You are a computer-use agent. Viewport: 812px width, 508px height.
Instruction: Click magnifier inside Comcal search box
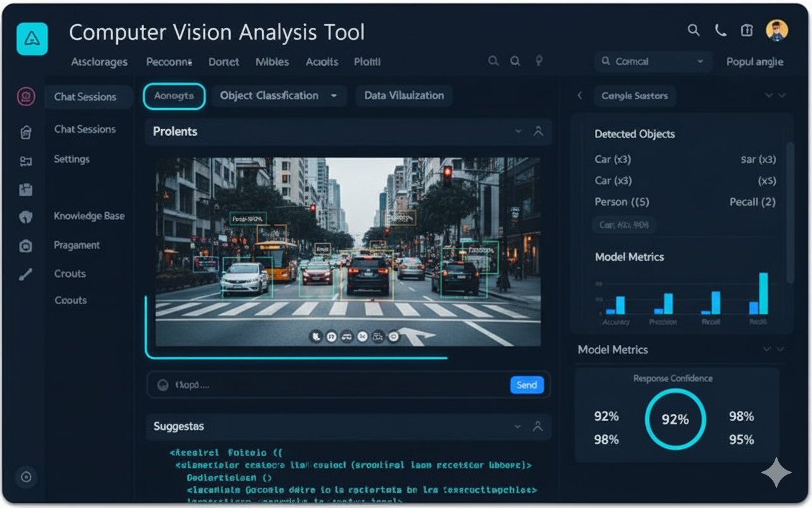[x=606, y=62]
